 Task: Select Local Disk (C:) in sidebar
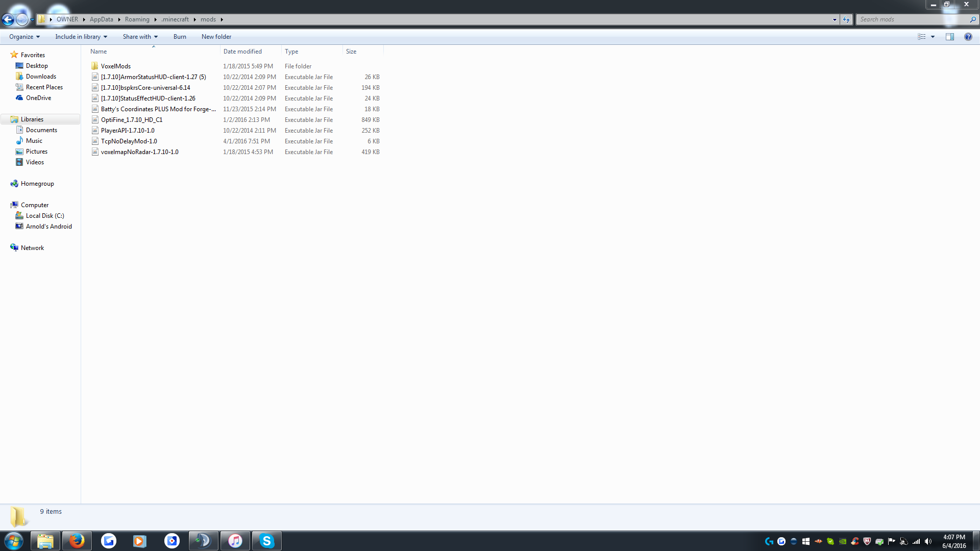45,216
